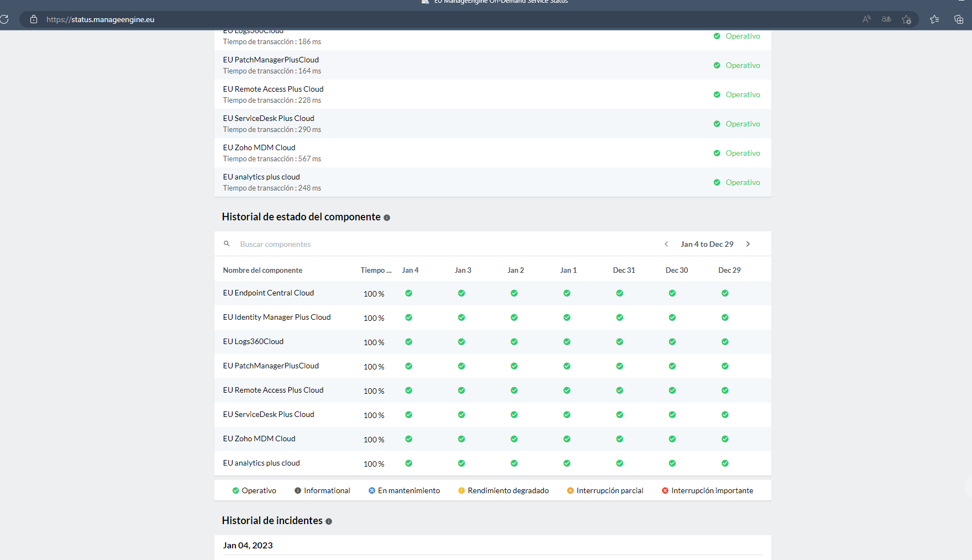This screenshot has height=560, width=972.
Task: Click the Dec 30 status icon for EU ServiceDesk Plus Cloud
Action: click(672, 415)
